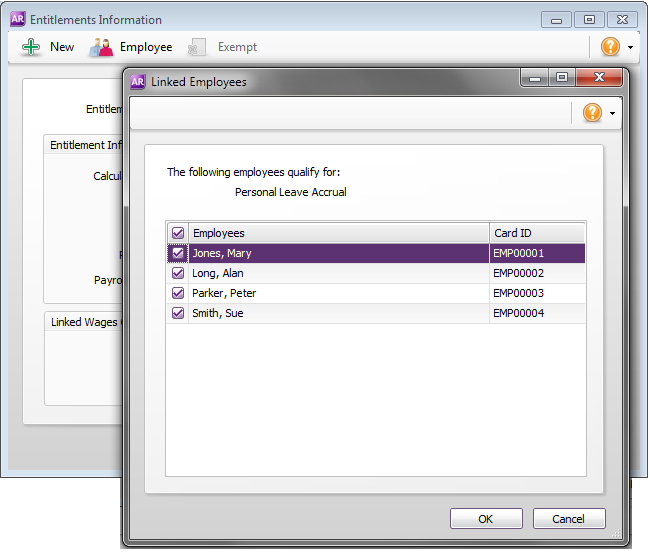This screenshot has height=554, width=650.
Task: Click the Exempt toolbar icon
Action: 198,47
